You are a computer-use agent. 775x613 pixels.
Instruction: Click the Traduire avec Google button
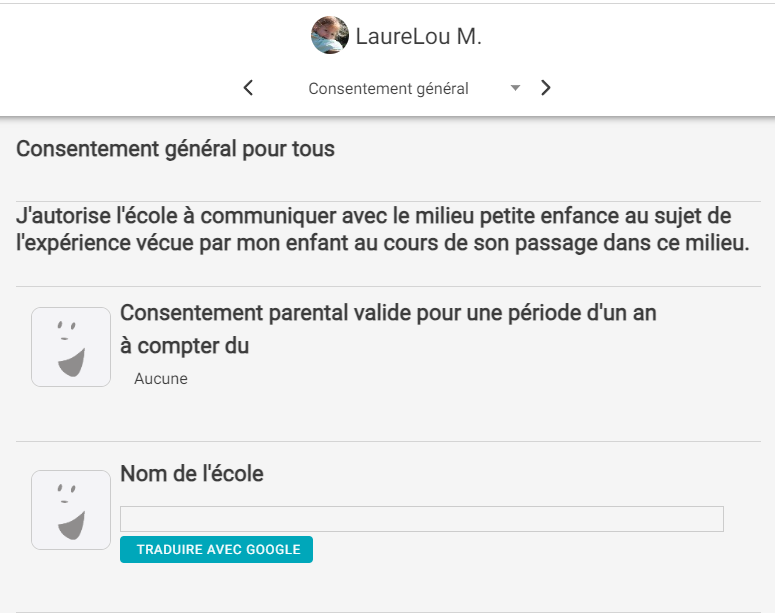coord(216,549)
